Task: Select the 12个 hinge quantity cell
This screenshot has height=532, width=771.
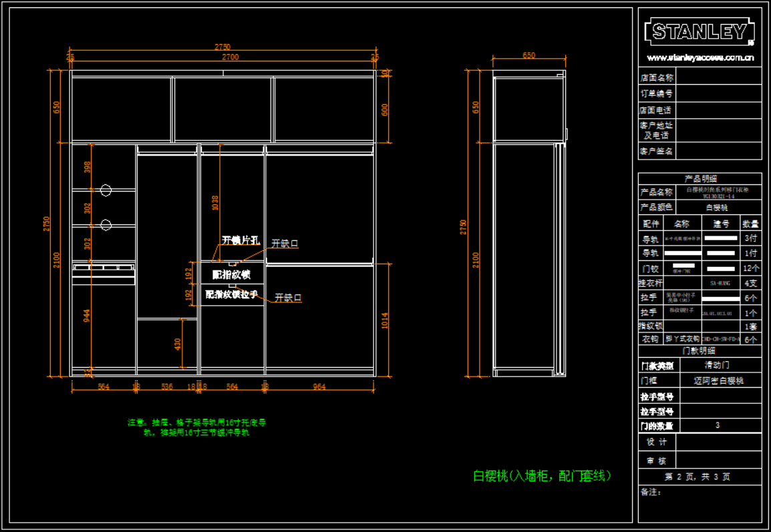Action: [x=751, y=268]
